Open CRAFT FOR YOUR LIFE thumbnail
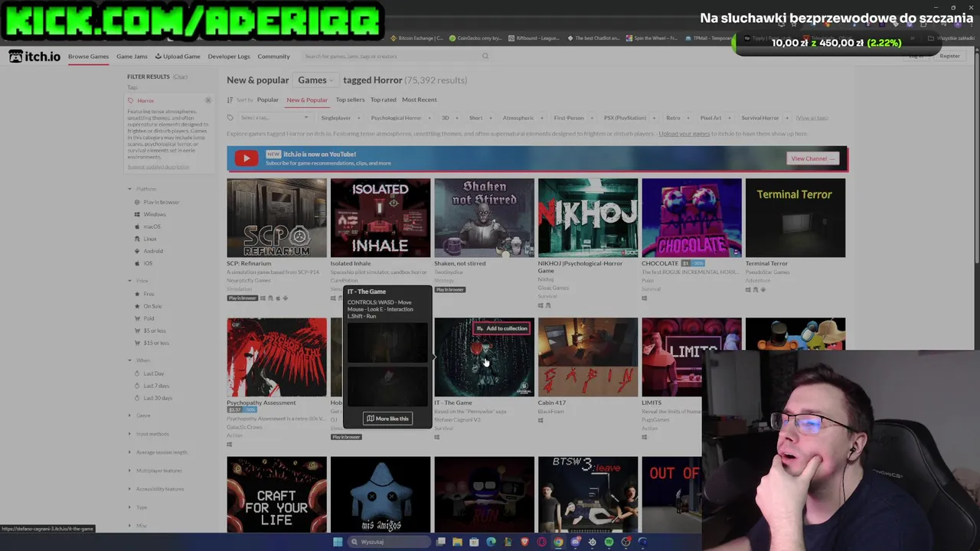The image size is (980, 551). [x=276, y=495]
